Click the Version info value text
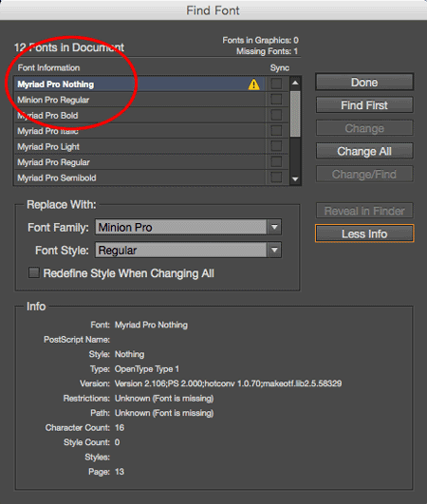427x504 pixels. click(x=228, y=383)
